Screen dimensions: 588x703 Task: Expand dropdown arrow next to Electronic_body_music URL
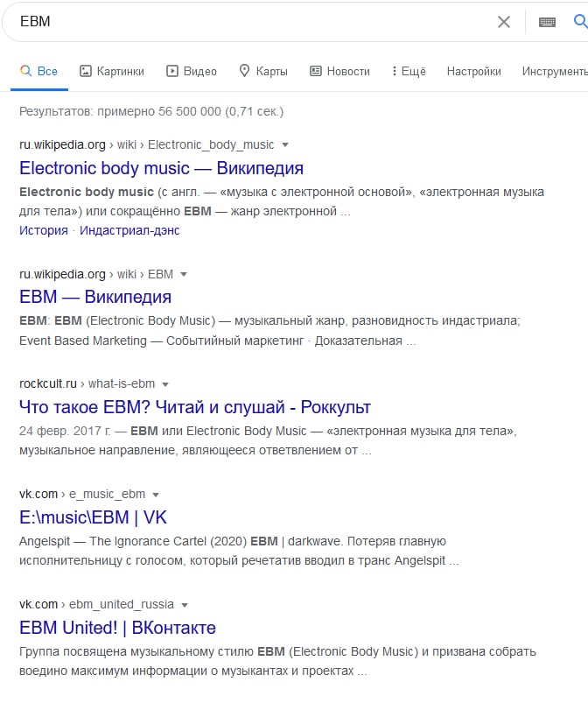285,144
